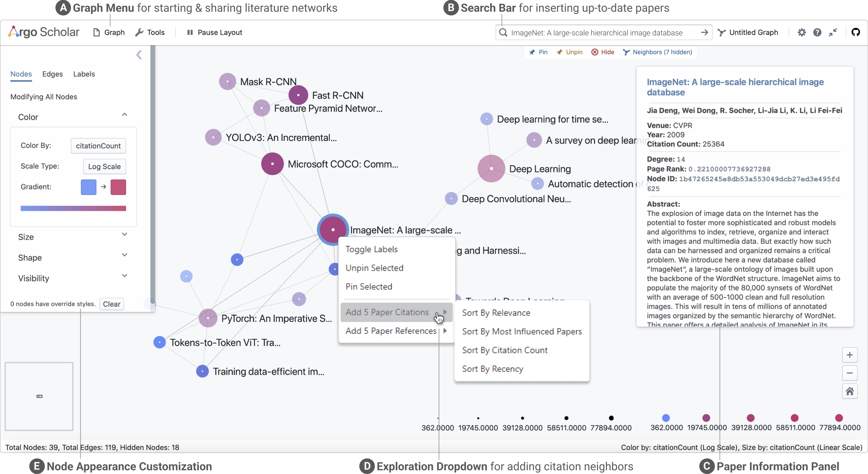Screen dimensions: 868x474
Task: Pin the selected node from toolbar
Action: 538,52
